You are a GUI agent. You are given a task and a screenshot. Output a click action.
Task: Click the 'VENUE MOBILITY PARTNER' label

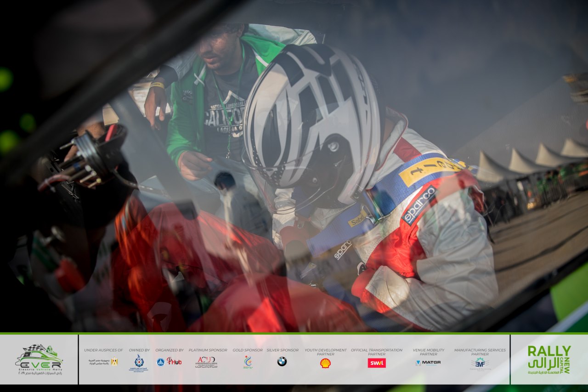tap(429, 352)
